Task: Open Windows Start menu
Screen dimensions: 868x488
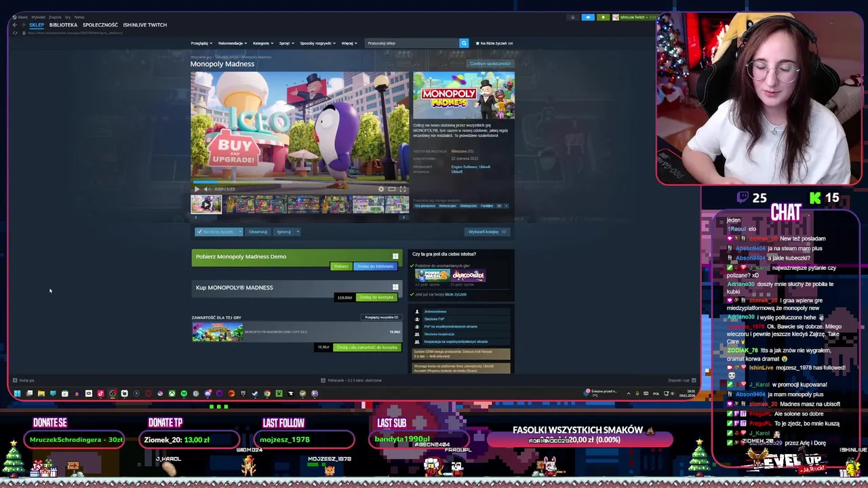Action: pos(18,393)
